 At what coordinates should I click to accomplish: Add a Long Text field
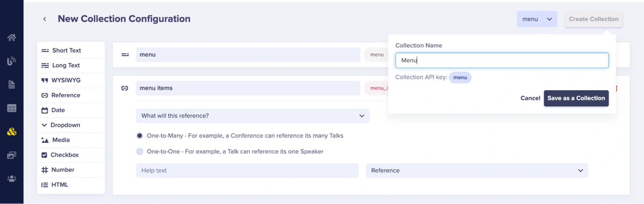click(x=71, y=65)
